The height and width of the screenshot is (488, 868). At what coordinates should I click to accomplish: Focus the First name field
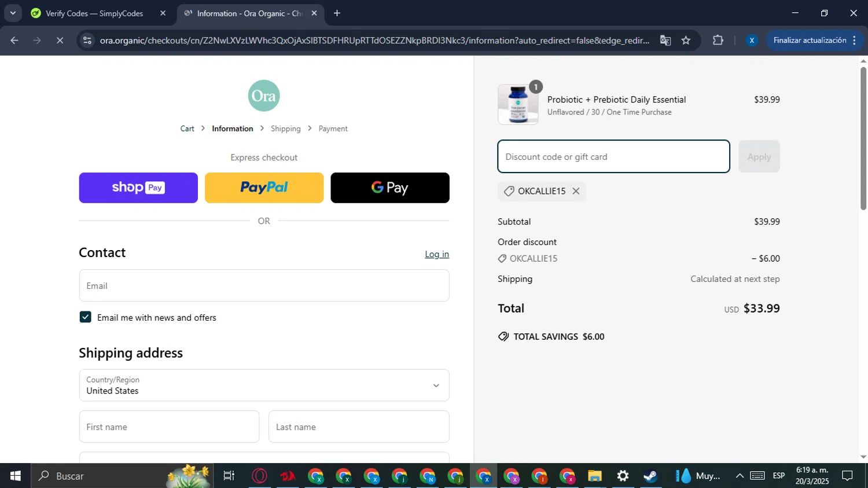[x=169, y=427]
